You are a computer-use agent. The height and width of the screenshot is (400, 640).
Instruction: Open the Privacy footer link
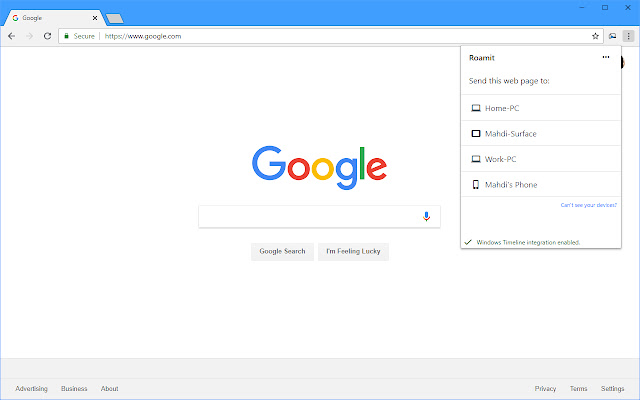545,389
